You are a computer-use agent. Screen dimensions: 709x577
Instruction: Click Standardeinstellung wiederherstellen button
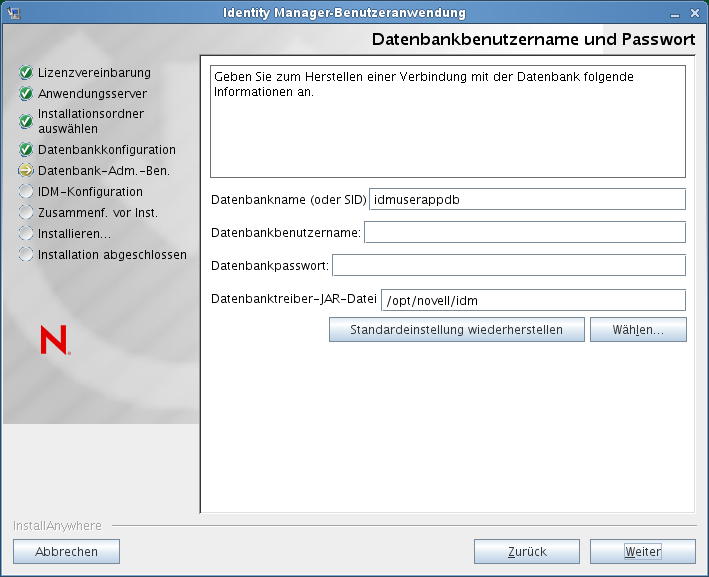coord(457,330)
